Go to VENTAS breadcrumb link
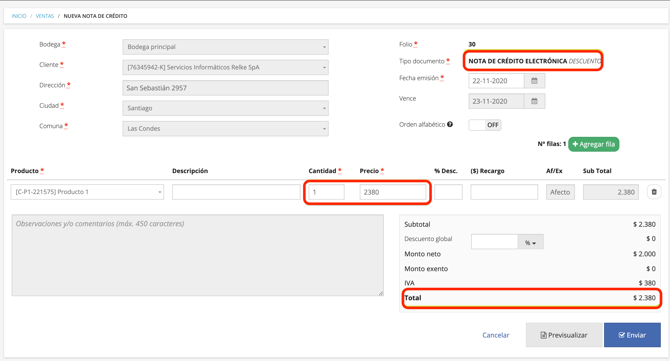The image size is (670, 361). pyautogui.click(x=44, y=16)
